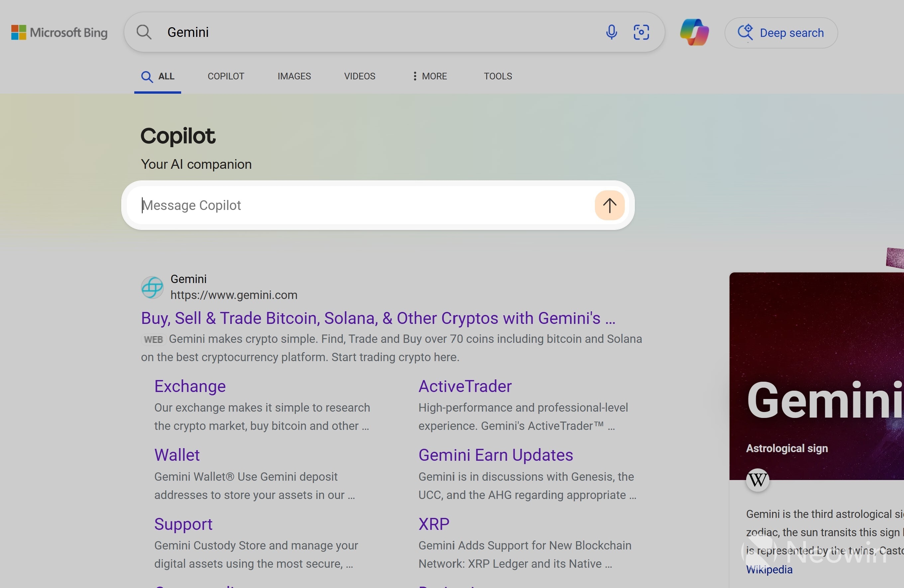The width and height of the screenshot is (904, 588).
Task: Open the Gemini Earn Updates sitelink
Action: pyautogui.click(x=495, y=455)
